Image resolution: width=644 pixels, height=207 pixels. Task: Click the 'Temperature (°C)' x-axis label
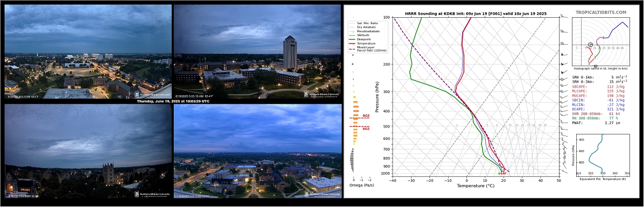tap(476, 185)
